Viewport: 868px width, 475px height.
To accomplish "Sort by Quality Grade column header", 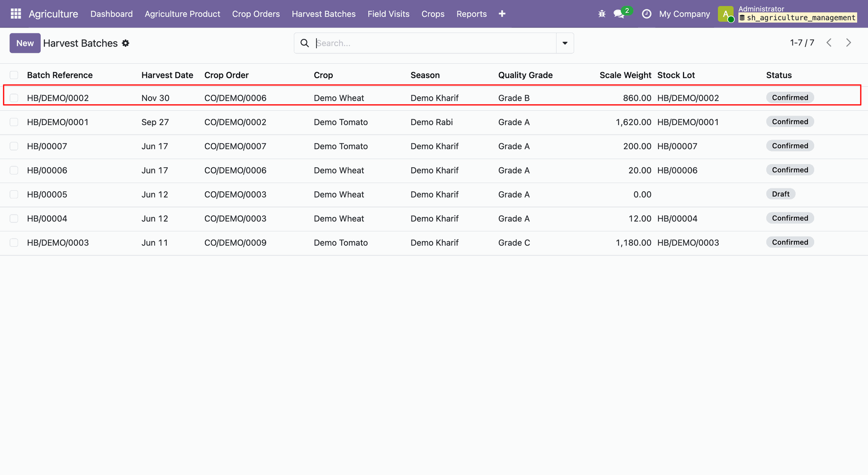I will (525, 75).
